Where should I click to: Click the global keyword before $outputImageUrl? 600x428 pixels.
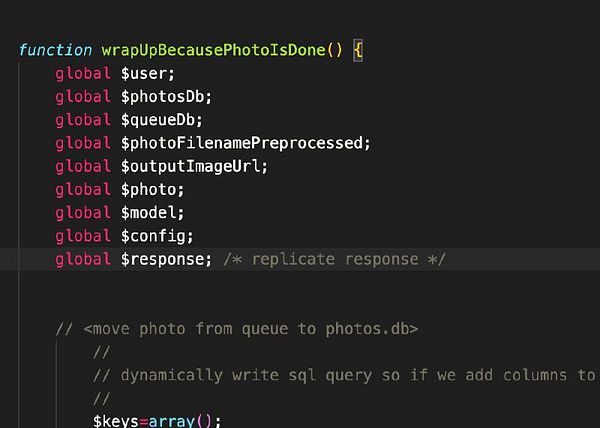pos(83,166)
